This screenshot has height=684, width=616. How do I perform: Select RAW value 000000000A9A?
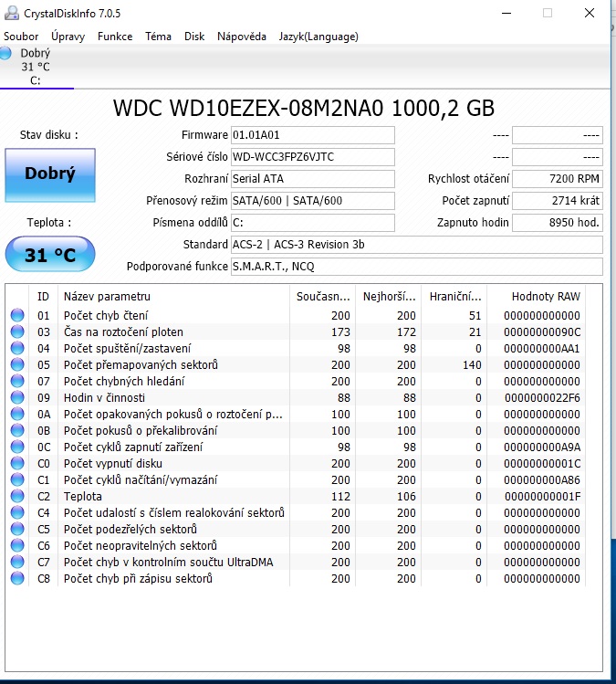(x=542, y=447)
